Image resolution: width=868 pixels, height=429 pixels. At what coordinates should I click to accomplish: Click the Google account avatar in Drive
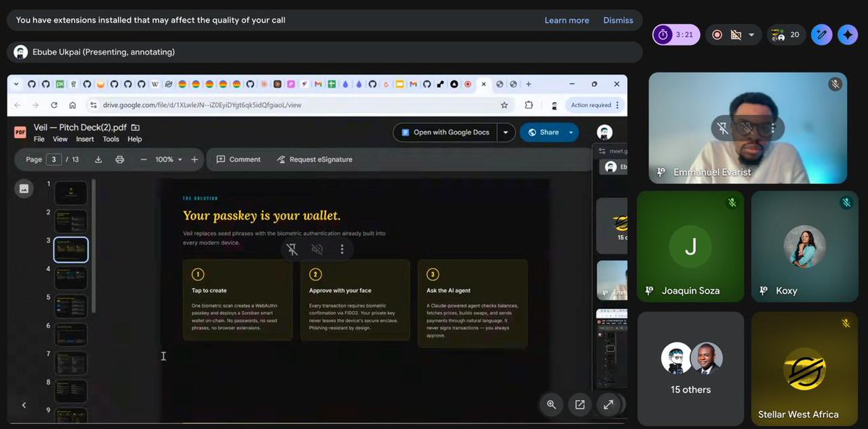click(x=604, y=132)
